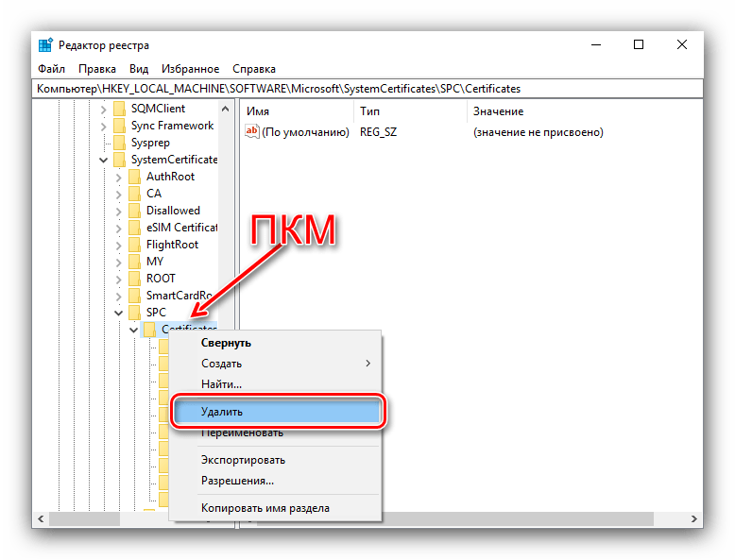Collapse the SystemCertificates key

pos(104,161)
